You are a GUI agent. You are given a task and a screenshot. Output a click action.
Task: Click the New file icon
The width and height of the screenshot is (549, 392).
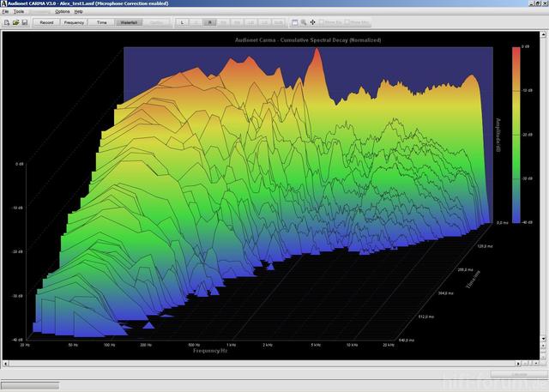(6, 21)
